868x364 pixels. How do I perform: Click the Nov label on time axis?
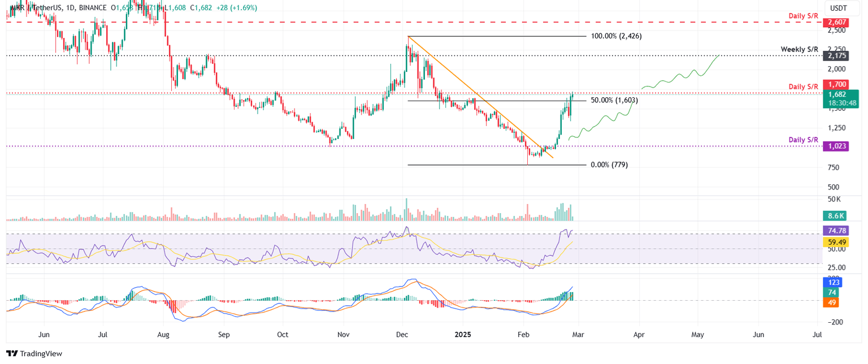coord(344,335)
